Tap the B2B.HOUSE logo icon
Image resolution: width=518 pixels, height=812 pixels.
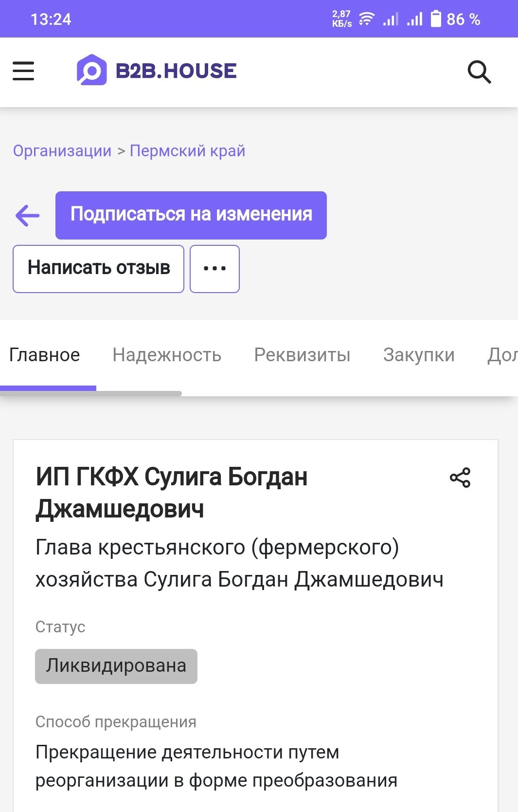click(x=91, y=70)
